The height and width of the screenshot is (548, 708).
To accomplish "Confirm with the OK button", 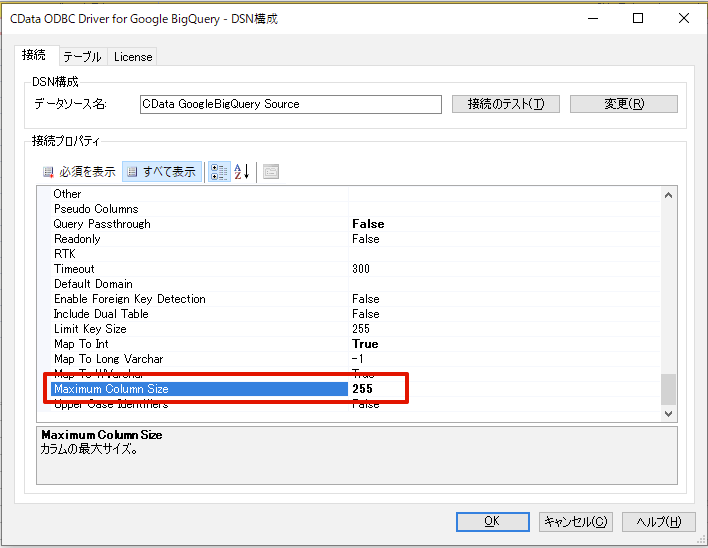I will point(493,522).
